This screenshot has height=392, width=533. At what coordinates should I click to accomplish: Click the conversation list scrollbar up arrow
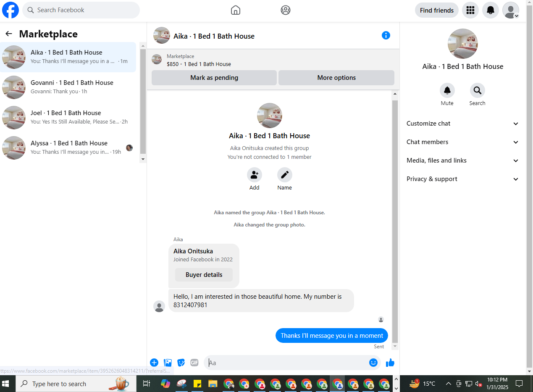pos(143,45)
